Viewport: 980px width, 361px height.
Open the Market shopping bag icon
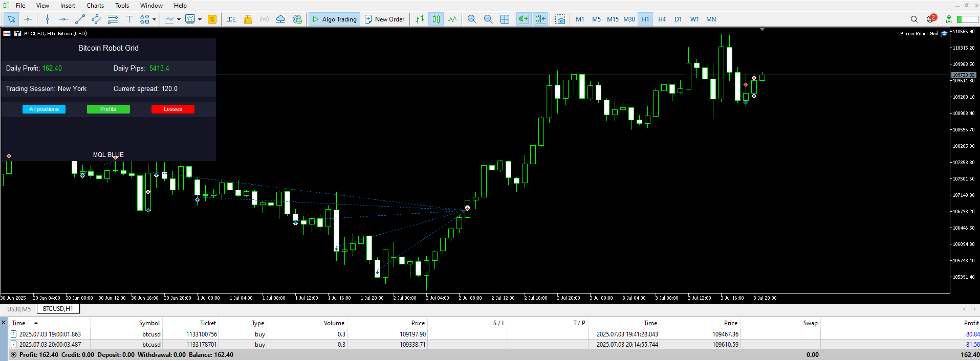coord(248,19)
